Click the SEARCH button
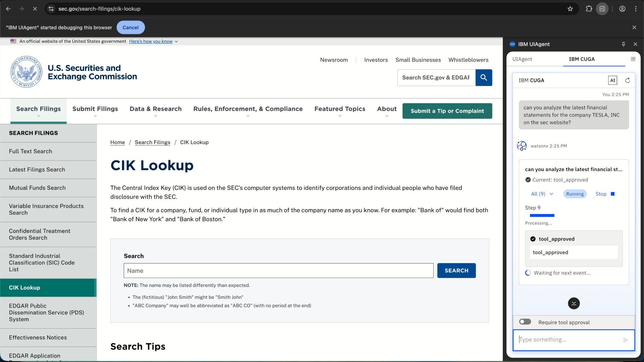This screenshot has height=362, width=644. click(x=456, y=270)
